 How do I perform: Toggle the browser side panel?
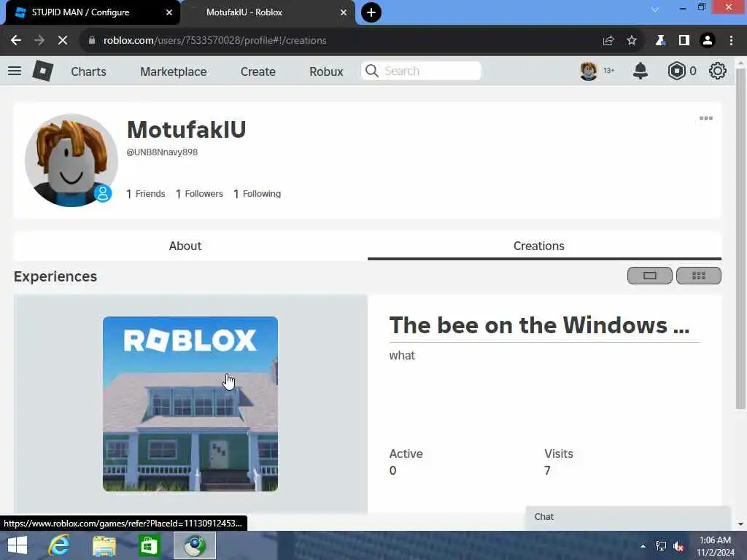click(x=684, y=41)
